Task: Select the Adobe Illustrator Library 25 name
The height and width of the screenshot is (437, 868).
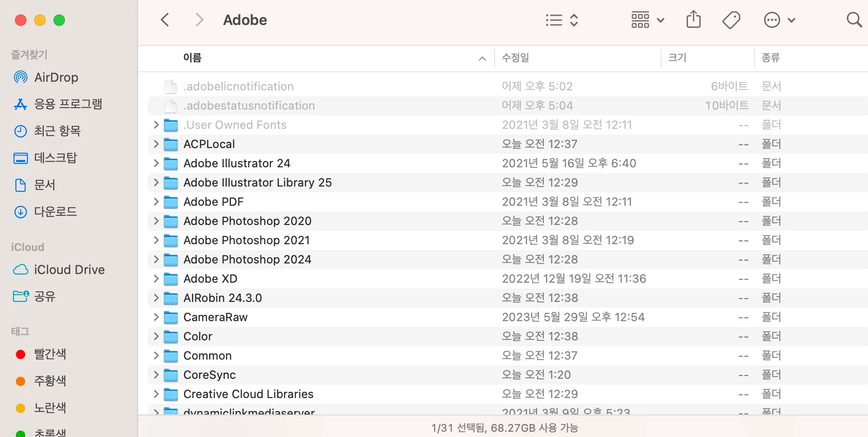Action: click(x=257, y=183)
